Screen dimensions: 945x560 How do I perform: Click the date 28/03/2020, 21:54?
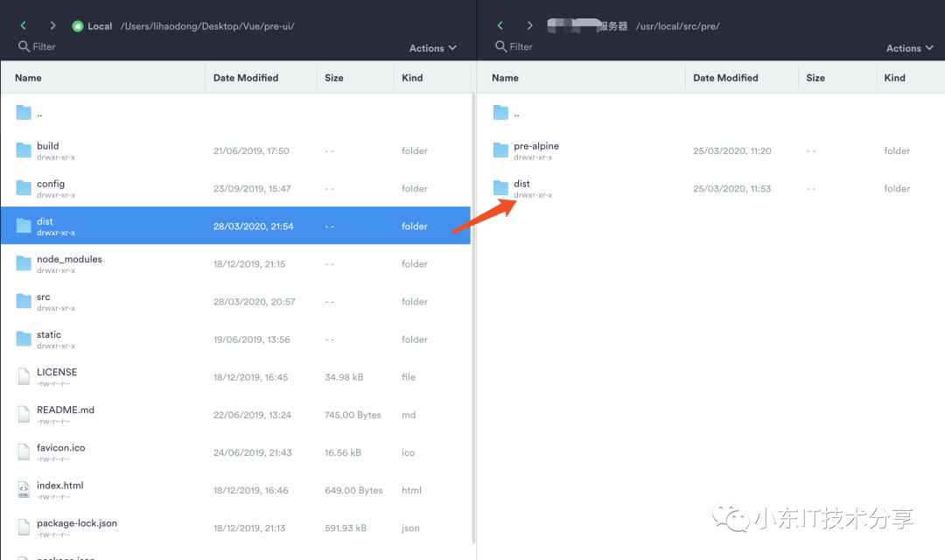pos(253,226)
